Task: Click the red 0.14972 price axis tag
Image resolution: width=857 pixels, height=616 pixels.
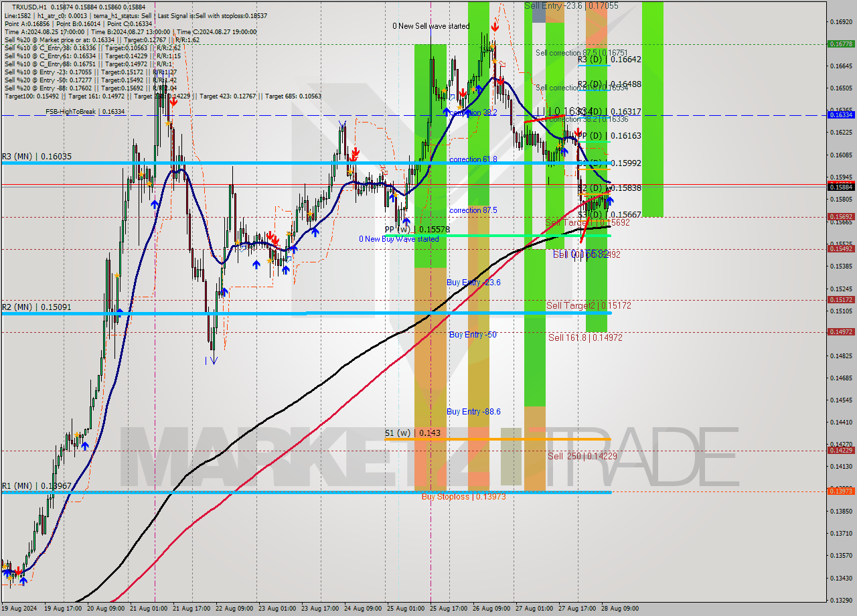Action: (840, 331)
